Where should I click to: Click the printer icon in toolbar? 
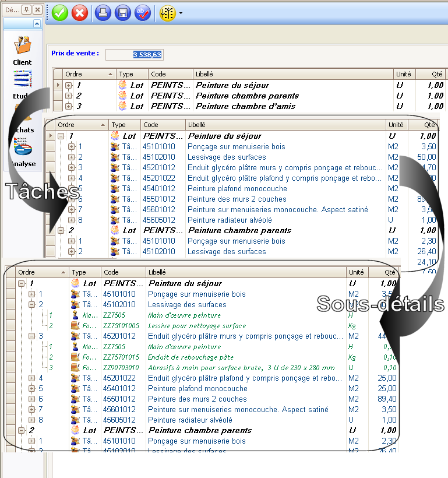pos(103,13)
